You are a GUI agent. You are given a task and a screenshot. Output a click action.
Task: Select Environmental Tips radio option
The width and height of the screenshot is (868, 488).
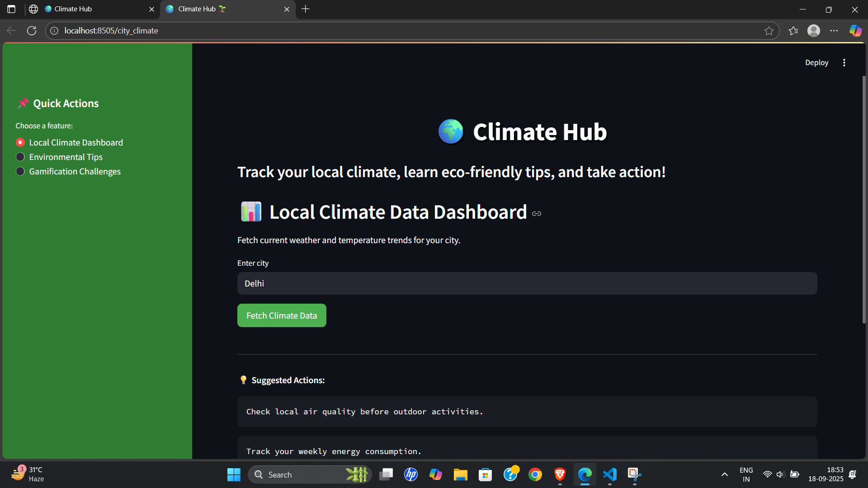pyautogui.click(x=20, y=157)
